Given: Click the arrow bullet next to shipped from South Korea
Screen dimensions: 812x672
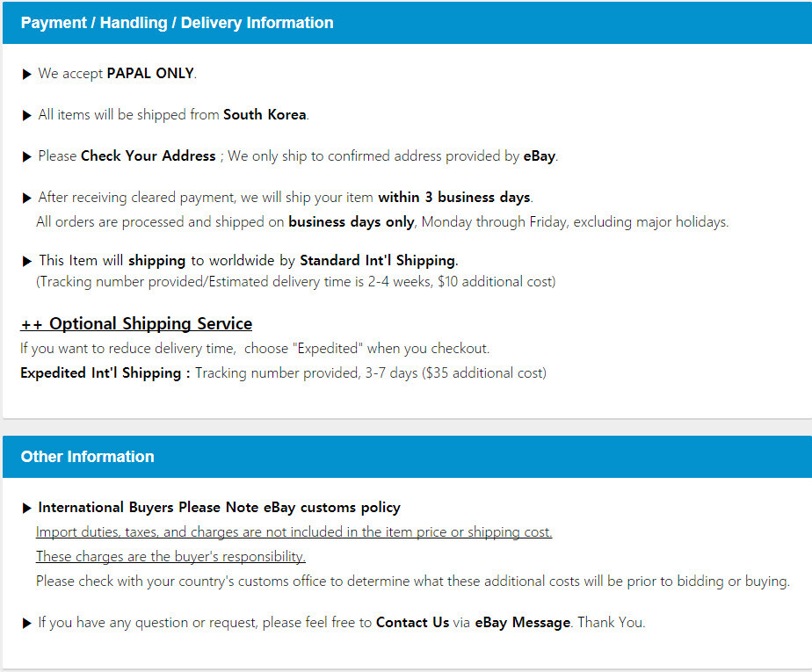Looking at the screenshot, I should coord(27,115).
